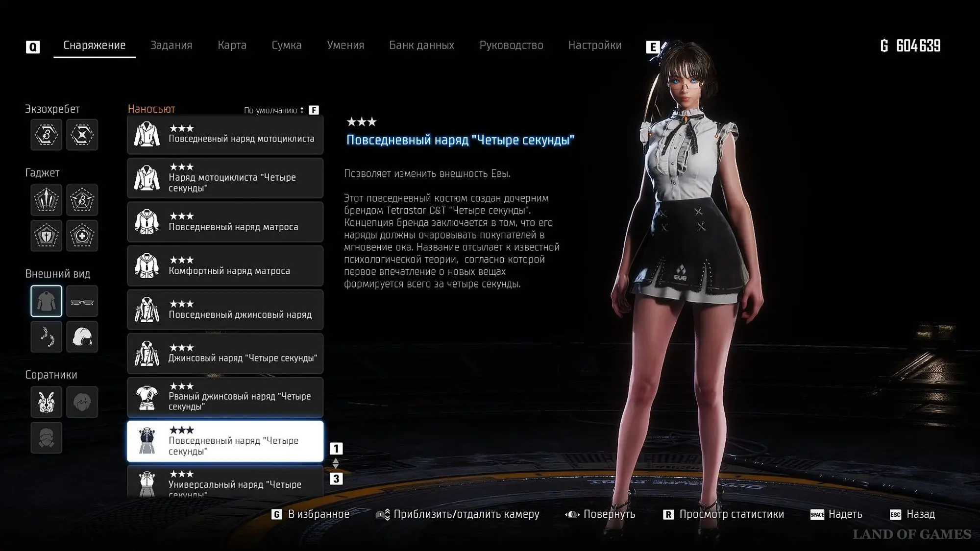The image size is (980, 551).
Task: Select Джинсовый наряд "Четыре секунды" outfit
Action: (225, 354)
